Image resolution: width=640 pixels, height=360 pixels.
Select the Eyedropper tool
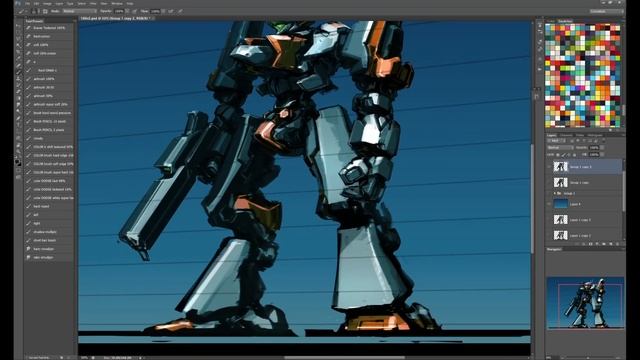coord(18,58)
